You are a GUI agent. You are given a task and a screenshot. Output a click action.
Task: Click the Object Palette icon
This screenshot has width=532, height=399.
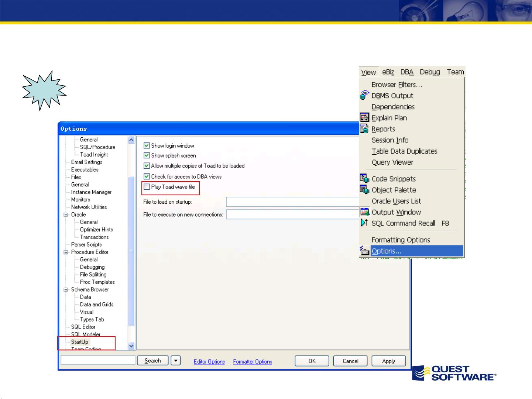(364, 190)
